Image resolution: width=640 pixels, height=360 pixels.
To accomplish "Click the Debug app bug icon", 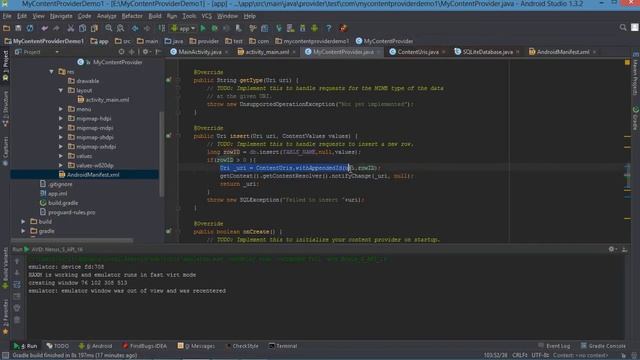I will [215, 28].
